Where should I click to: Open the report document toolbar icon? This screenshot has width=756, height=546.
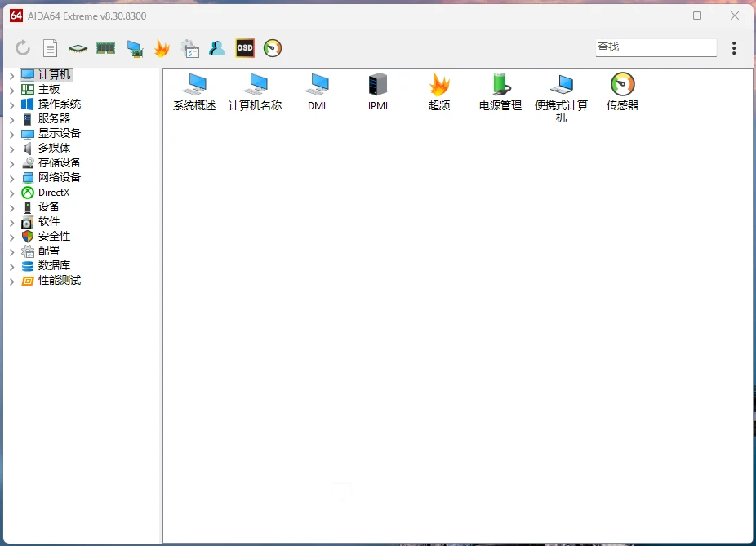(x=50, y=47)
